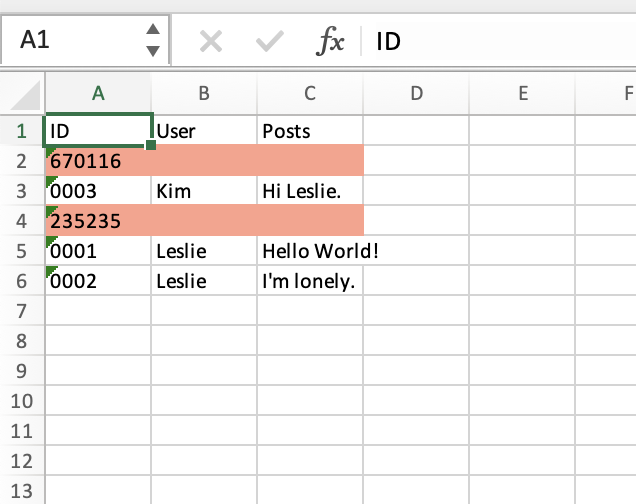This screenshot has height=504, width=636.
Task: Select the cell containing Kim
Action: 204,191
